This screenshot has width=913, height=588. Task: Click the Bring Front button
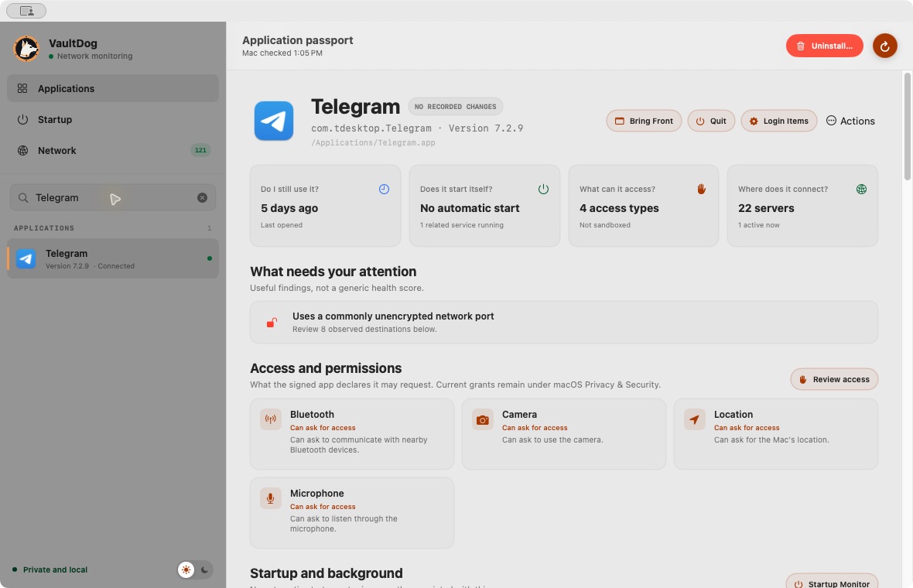click(644, 121)
